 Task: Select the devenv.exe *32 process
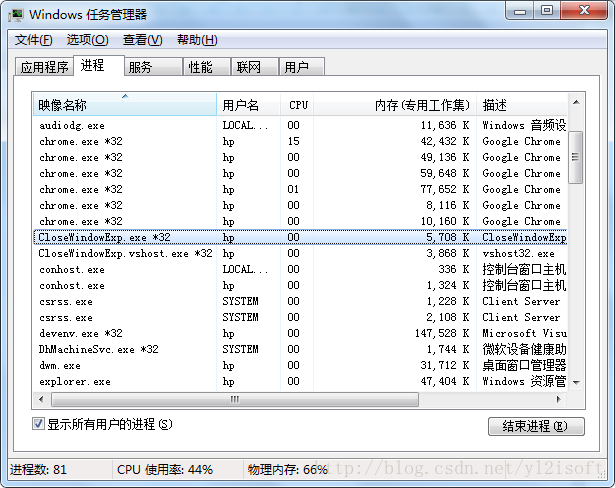[300, 333]
